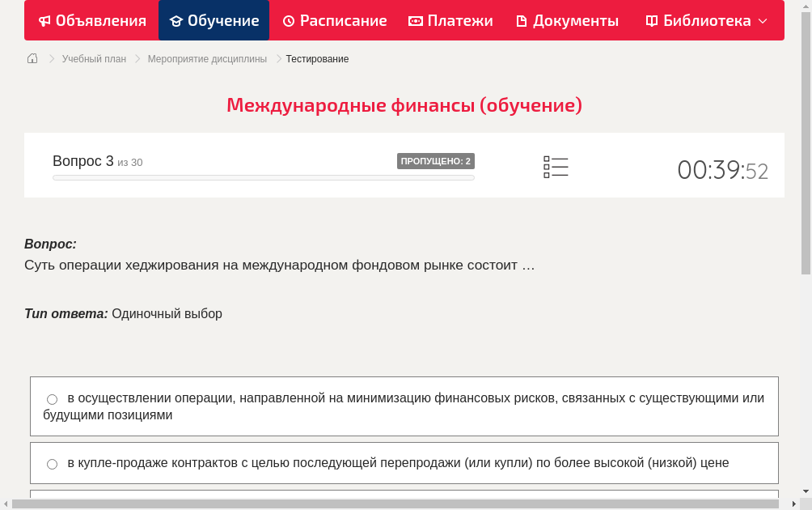812x510 pixels.
Task: Select the answer about минимизацию финансовых рисков
Action: pos(404,406)
